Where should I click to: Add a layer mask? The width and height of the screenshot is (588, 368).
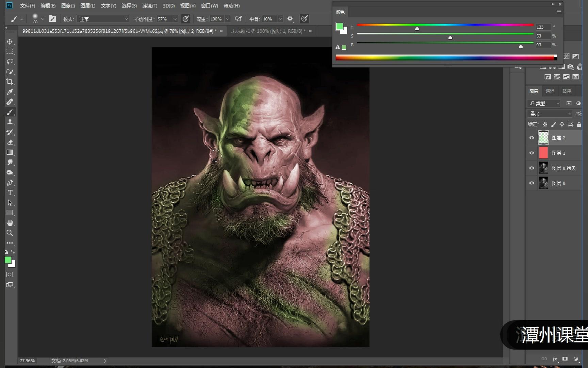pyautogui.click(x=565, y=359)
